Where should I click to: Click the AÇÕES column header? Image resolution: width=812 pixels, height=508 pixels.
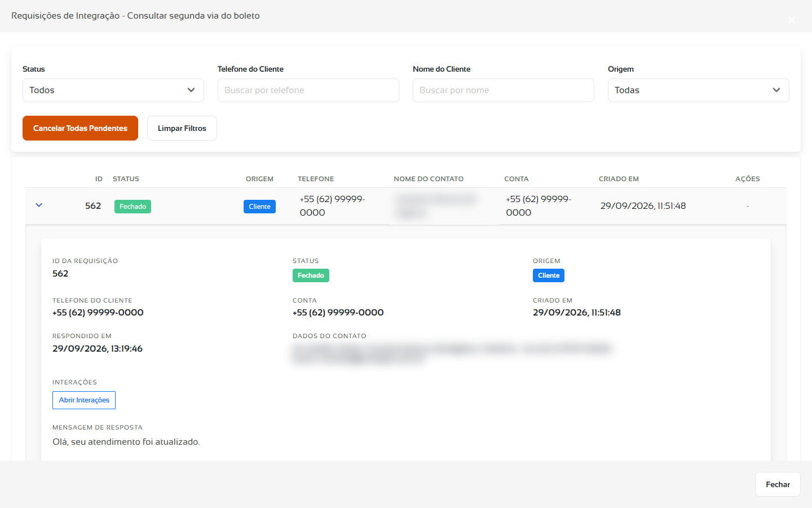point(748,179)
